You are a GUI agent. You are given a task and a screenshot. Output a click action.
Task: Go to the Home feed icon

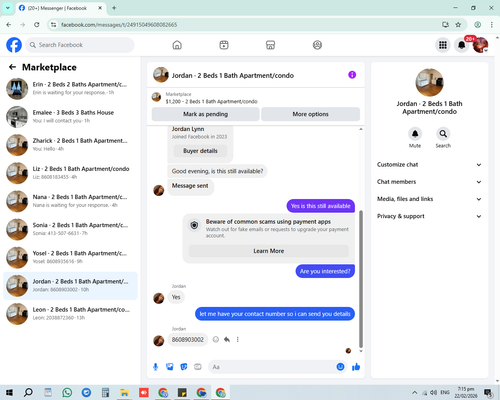177,45
